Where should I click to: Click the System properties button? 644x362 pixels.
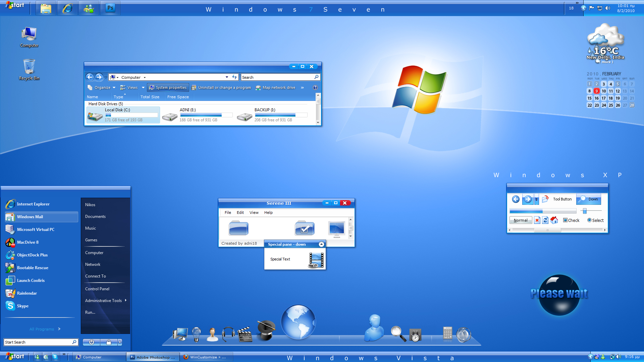[168, 87]
